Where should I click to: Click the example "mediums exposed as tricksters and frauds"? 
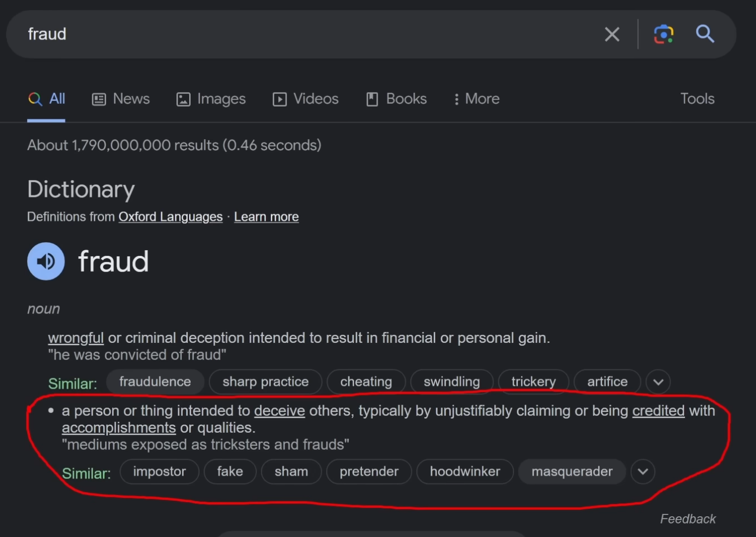pyautogui.click(x=205, y=445)
